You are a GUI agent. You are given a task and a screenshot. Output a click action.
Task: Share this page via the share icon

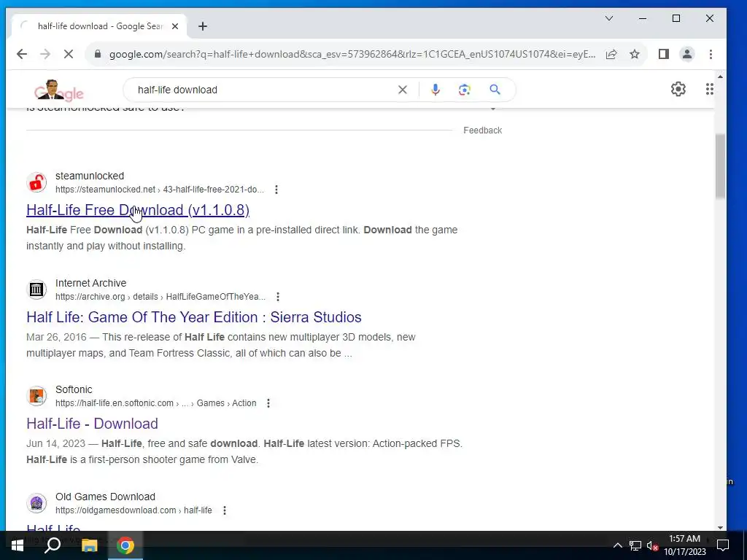pyautogui.click(x=611, y=54)
